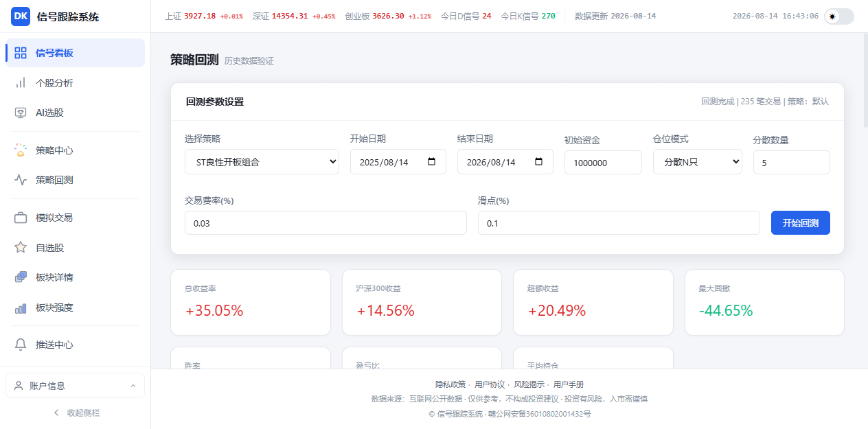Click the 上证 3927.18 index value

pos(200,16)
